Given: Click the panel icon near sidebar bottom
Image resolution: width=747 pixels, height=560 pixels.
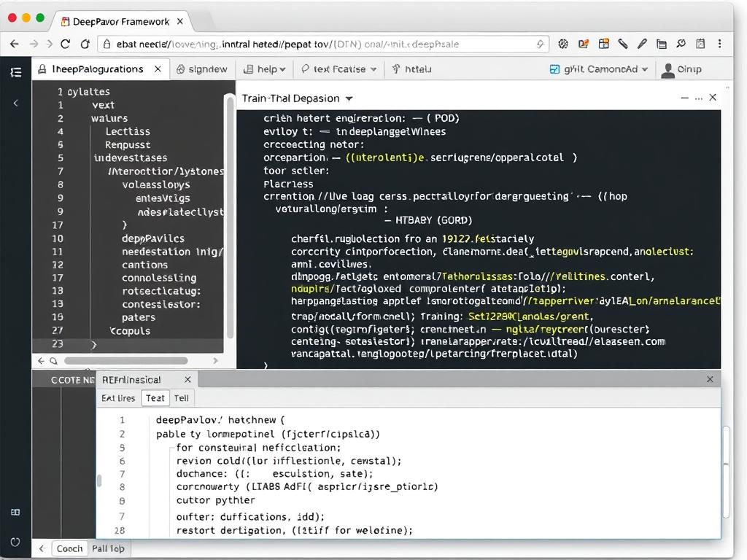Looking at the screenshot, I should pyautogui.click(x=15, y=513).
